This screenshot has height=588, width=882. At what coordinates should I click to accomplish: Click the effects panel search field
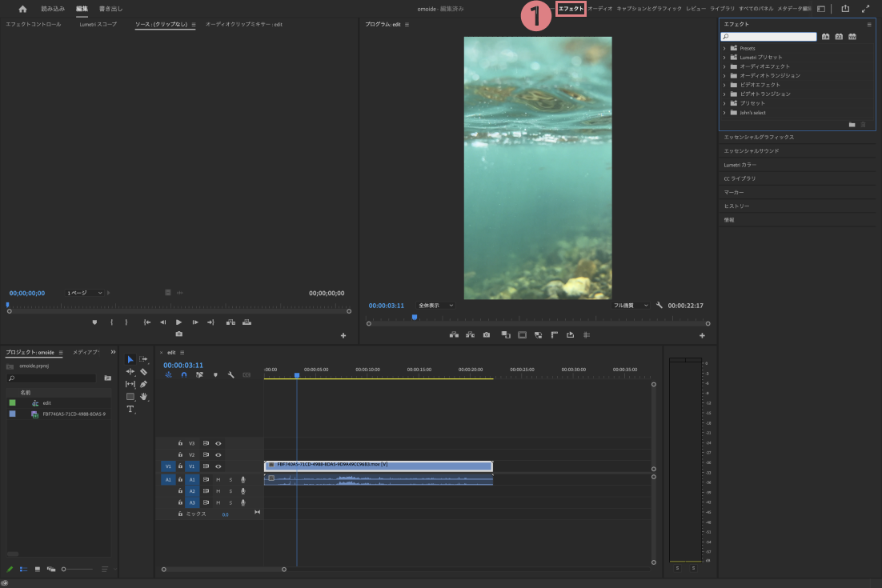pos(768,37)
